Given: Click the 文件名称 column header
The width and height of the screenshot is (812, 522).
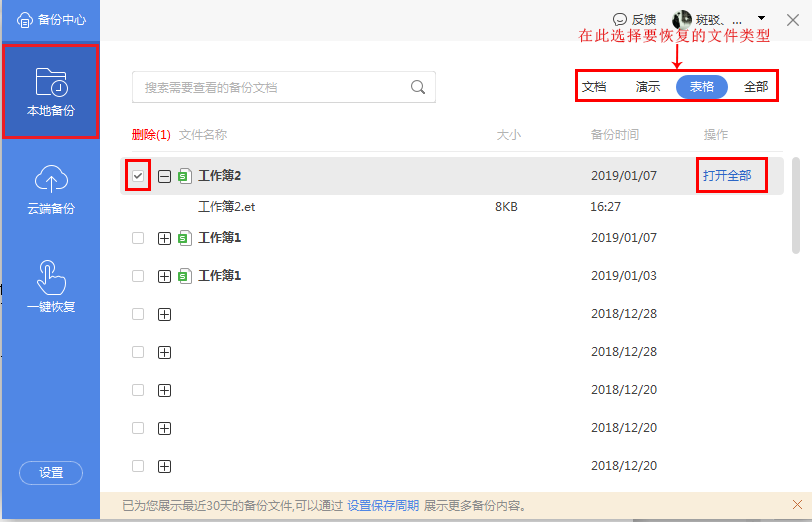Looking at the screenshot, I should (x=203, y=135).
